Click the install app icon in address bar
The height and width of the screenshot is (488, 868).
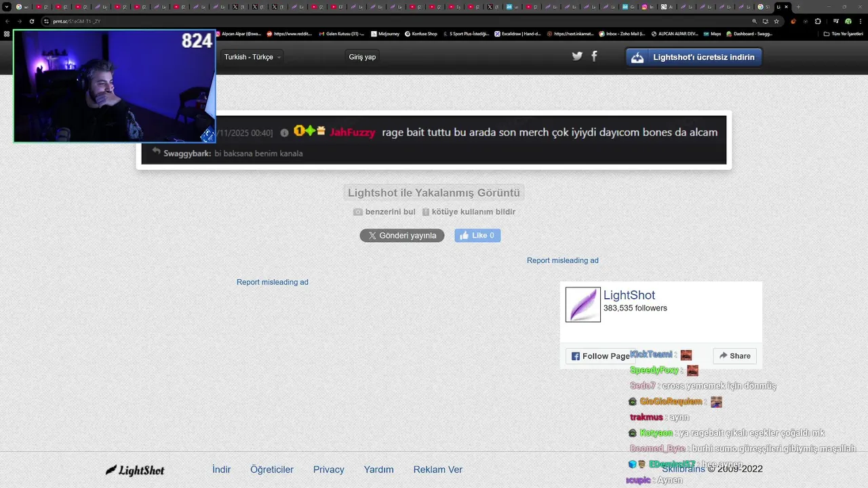[x=766, y=21]
